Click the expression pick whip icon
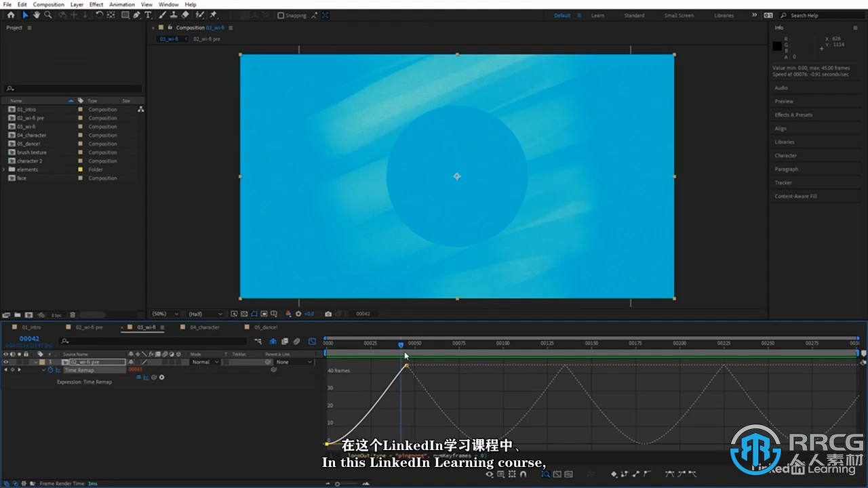 (x=153, y=377)
